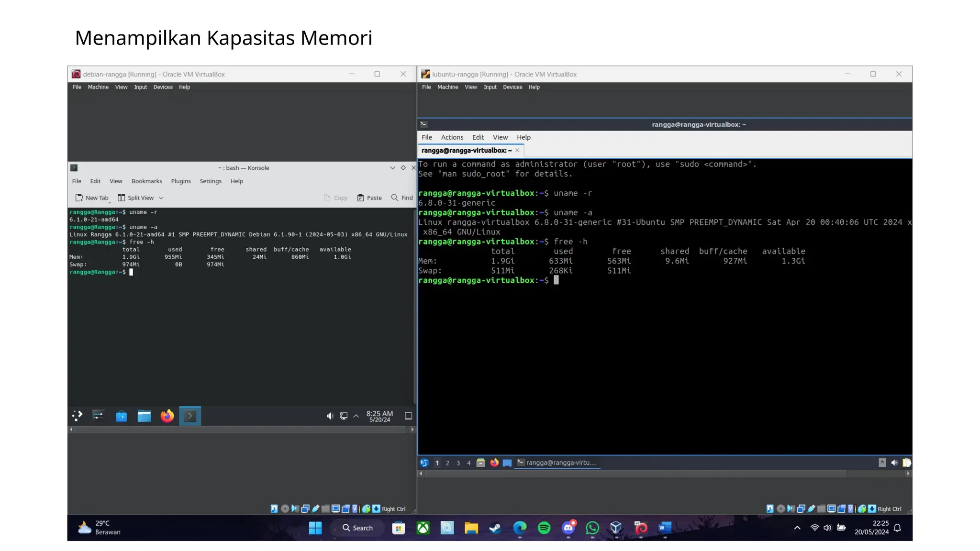This screenshot has height=551, width=980.
Task: Click the Lubuntu start menu icon
Action: coord(424,463)
